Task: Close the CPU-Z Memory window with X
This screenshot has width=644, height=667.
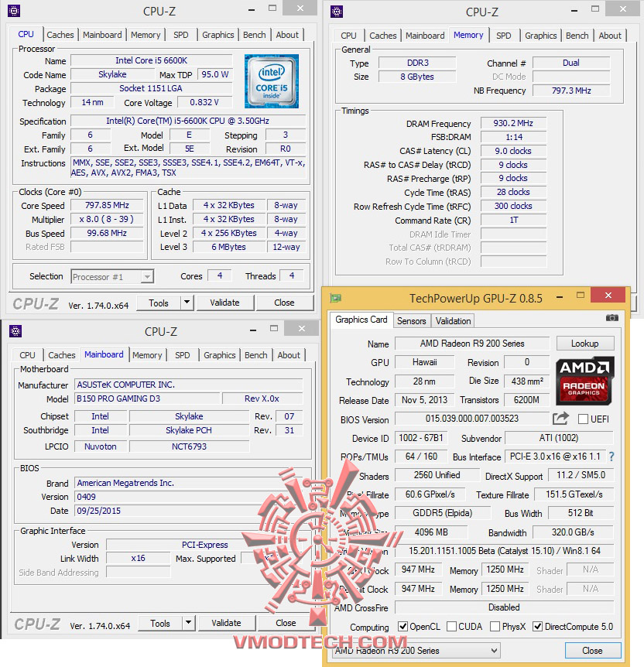Action: (x=623, y=9)
